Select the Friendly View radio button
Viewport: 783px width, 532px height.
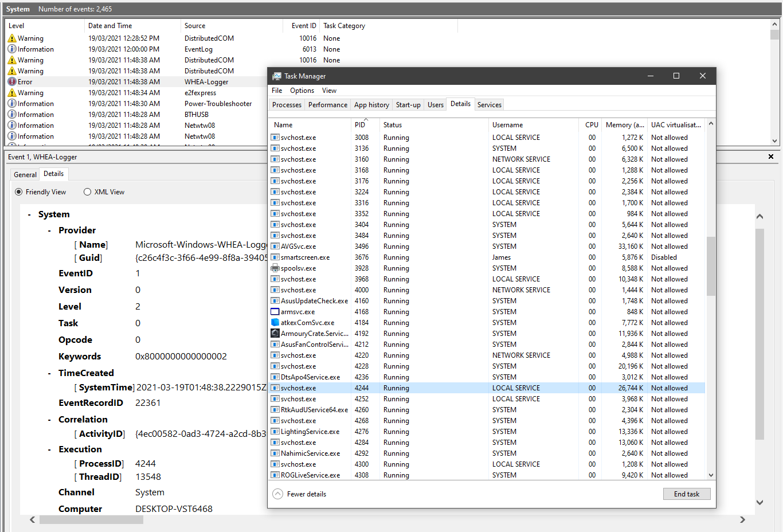(19, 192)
